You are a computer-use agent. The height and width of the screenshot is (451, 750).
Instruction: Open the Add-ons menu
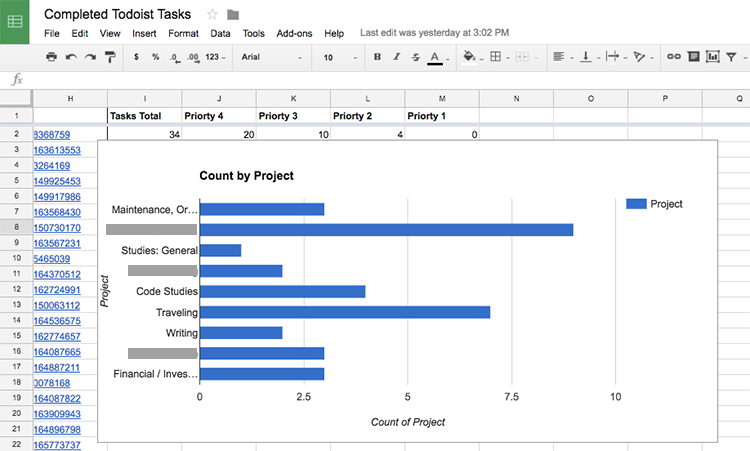pos(294,33)
